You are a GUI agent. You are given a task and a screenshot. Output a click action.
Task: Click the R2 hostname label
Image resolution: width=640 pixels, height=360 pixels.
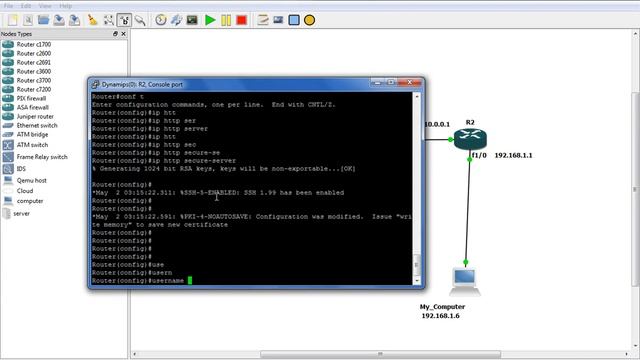pyautogui.click(x=470, y=122)
